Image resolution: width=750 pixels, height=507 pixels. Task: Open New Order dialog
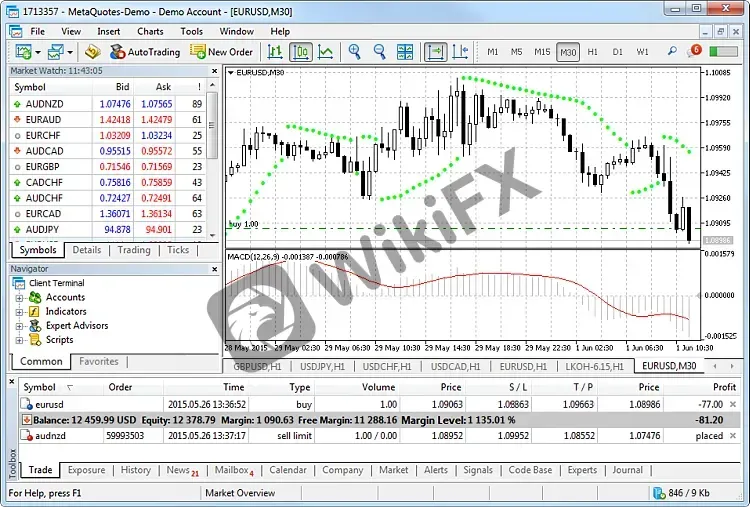221,52
